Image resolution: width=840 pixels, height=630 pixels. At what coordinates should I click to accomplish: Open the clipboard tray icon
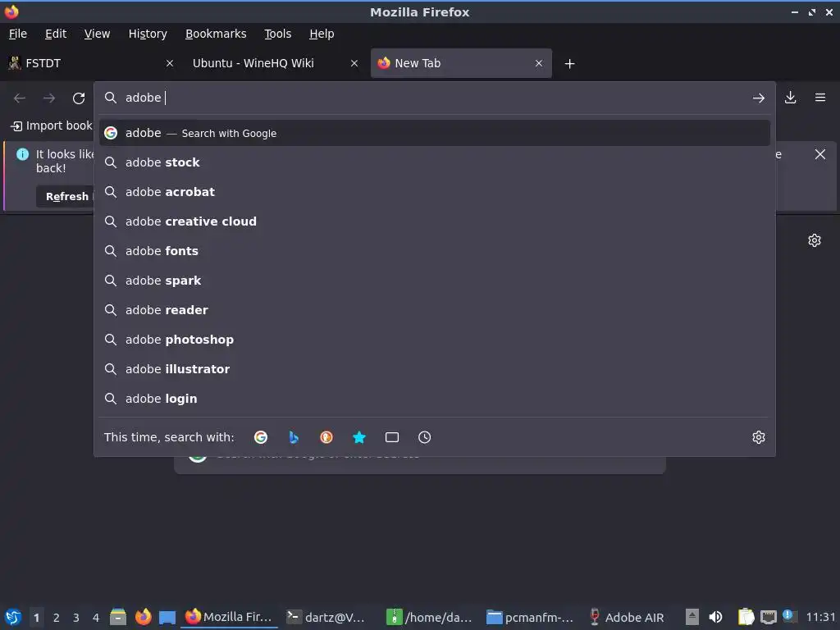pyautogui.click(x=746, y=617)
